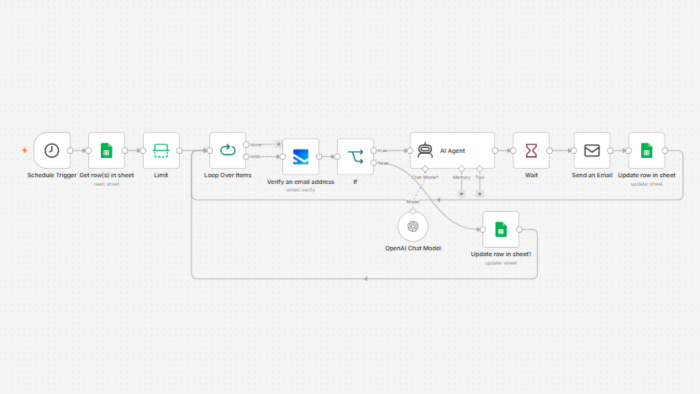700x394 pixels.
Task: Click the AI Agent Chat Model connector diamond
Action: pos(425,169)
